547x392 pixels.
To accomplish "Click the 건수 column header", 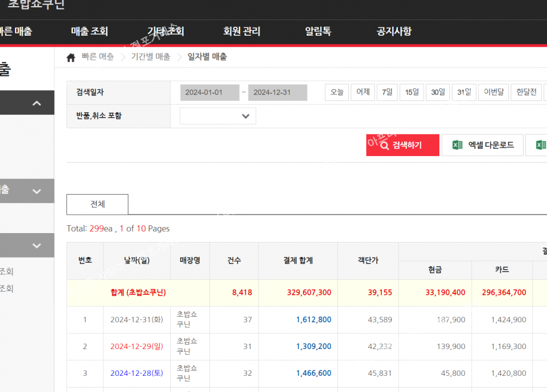I will tap(234, 260).
